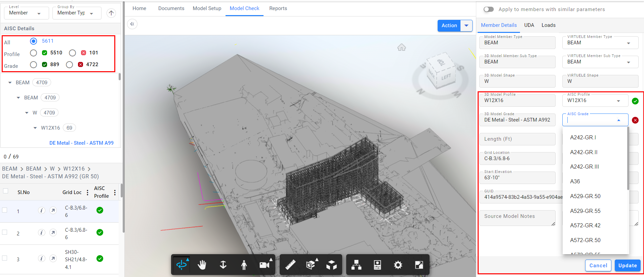Open the Action button dropdown arrow
The height and width of the screenshot is (277, 644).
pos(466,26)
